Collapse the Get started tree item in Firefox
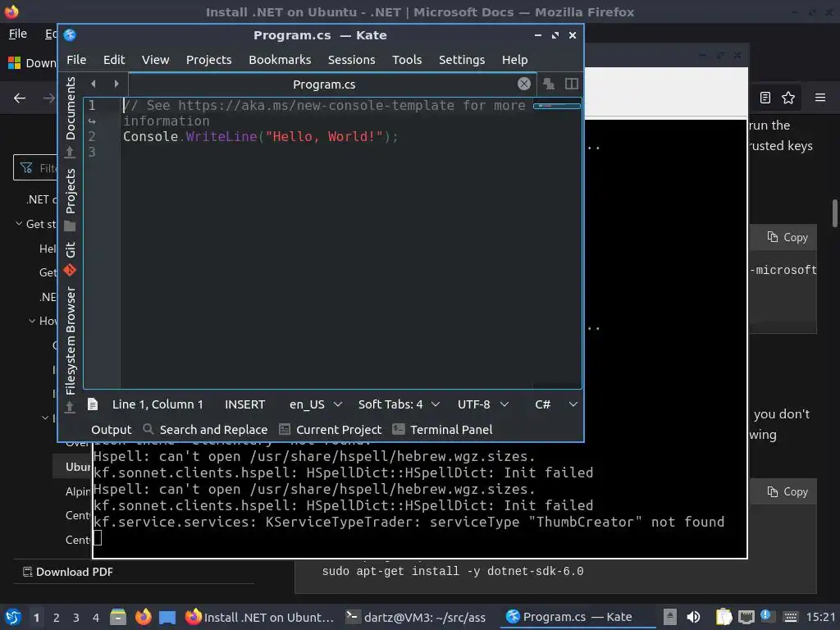The width and height of the screenshot is (840, 630). coord(20,223)
